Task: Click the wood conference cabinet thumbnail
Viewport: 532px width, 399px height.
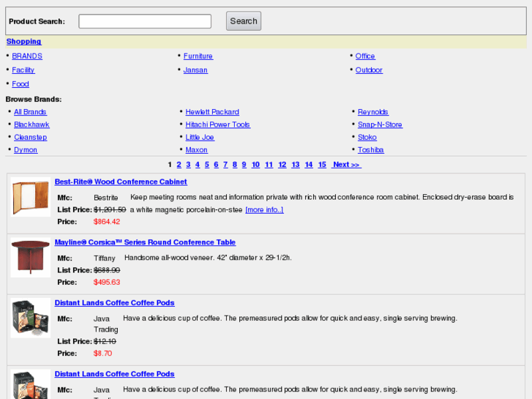Action: point(31,197)
